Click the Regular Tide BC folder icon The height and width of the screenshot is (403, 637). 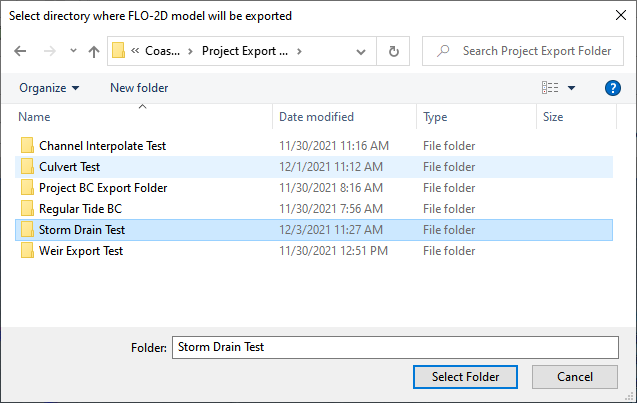[27, 209]
